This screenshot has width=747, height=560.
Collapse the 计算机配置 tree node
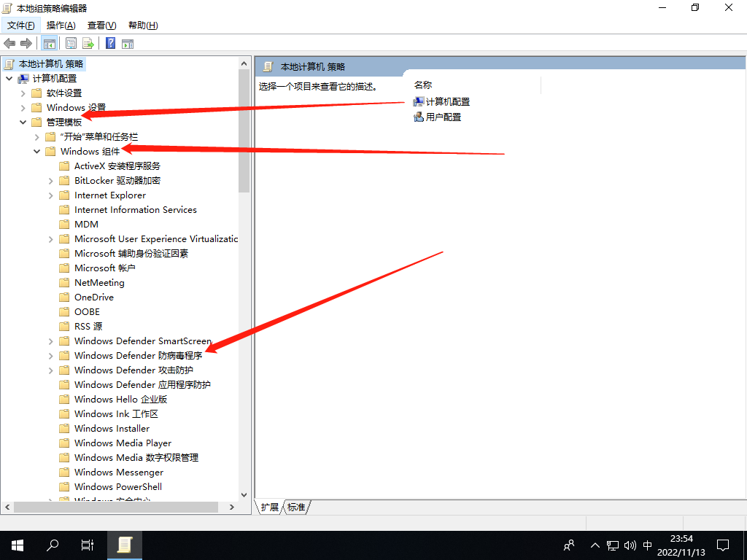[9, 79]
